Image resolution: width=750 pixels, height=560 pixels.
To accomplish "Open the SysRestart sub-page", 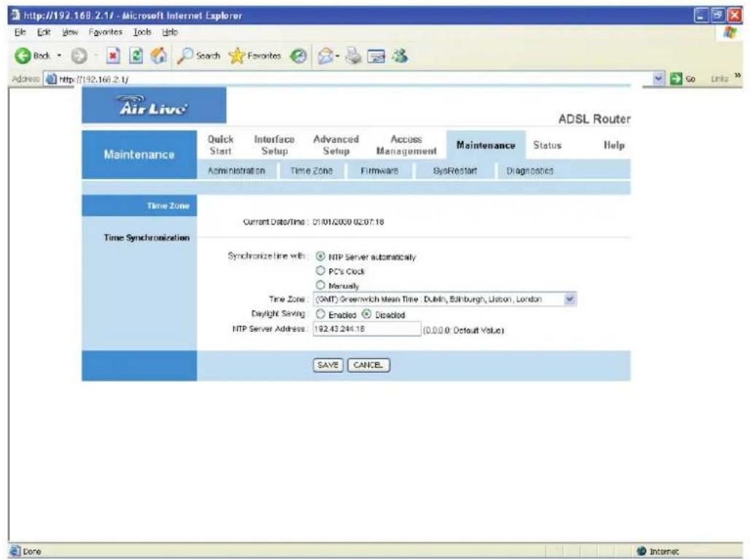I will pyautogui.click(x=455, y=171).
